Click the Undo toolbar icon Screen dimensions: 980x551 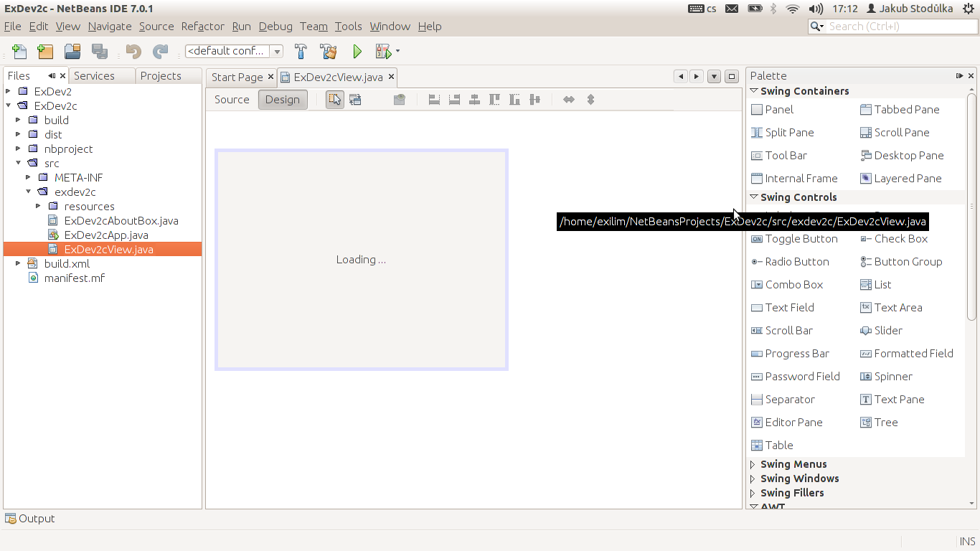click(133, 52)
